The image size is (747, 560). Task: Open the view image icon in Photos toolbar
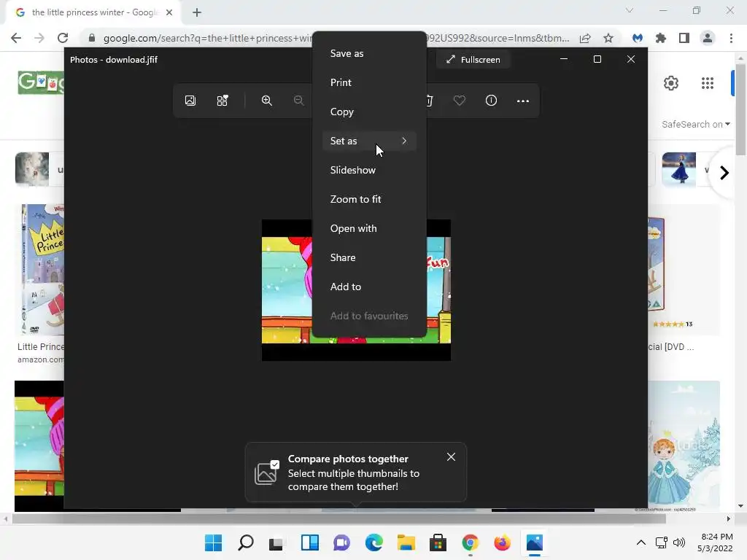190,101
